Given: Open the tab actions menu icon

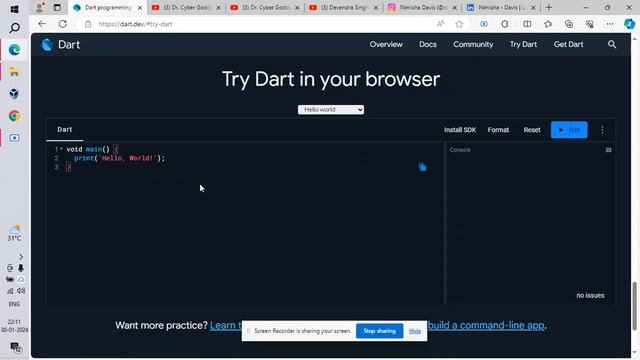Looking at the screenshot, I should tap(57, 7).
